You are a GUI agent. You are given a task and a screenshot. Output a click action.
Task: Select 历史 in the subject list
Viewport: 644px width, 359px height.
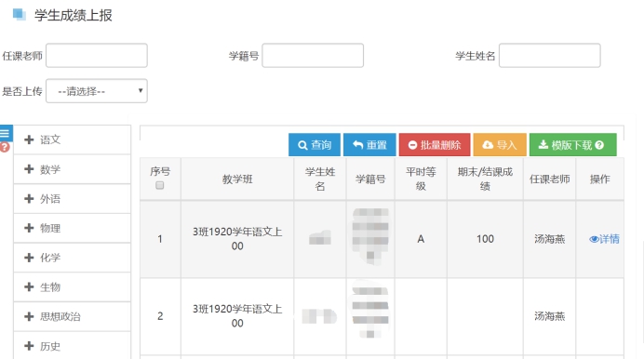pyautogui.click(x=73, y=346)
